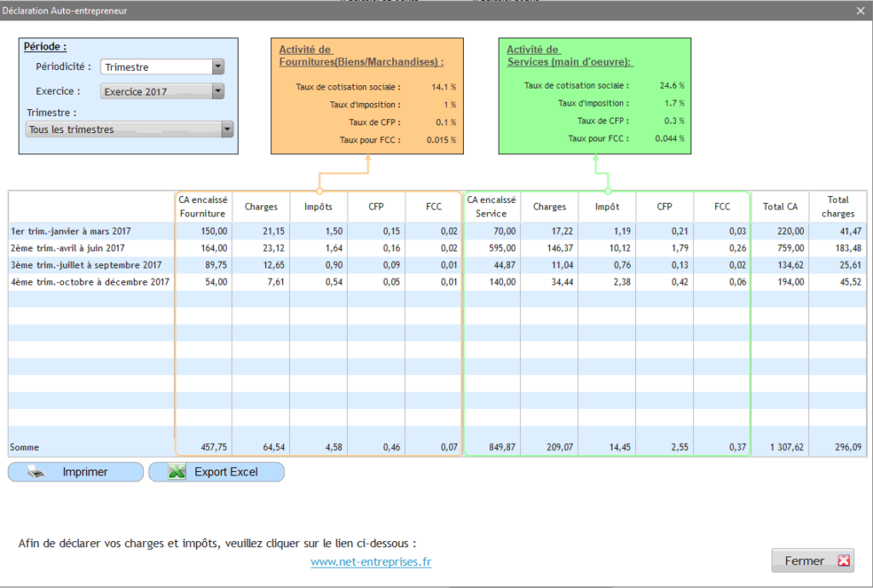Screen dimensions: 873x588
Task: Click the CA encaissé Fourniture column header
Action: click(203, 205)
